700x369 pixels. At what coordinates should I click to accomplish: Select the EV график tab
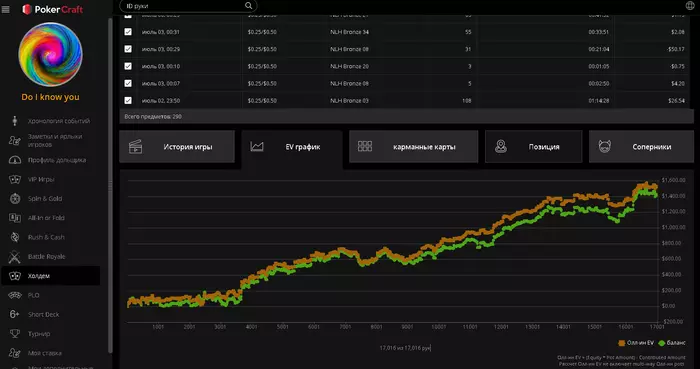[x=292, y=146]
